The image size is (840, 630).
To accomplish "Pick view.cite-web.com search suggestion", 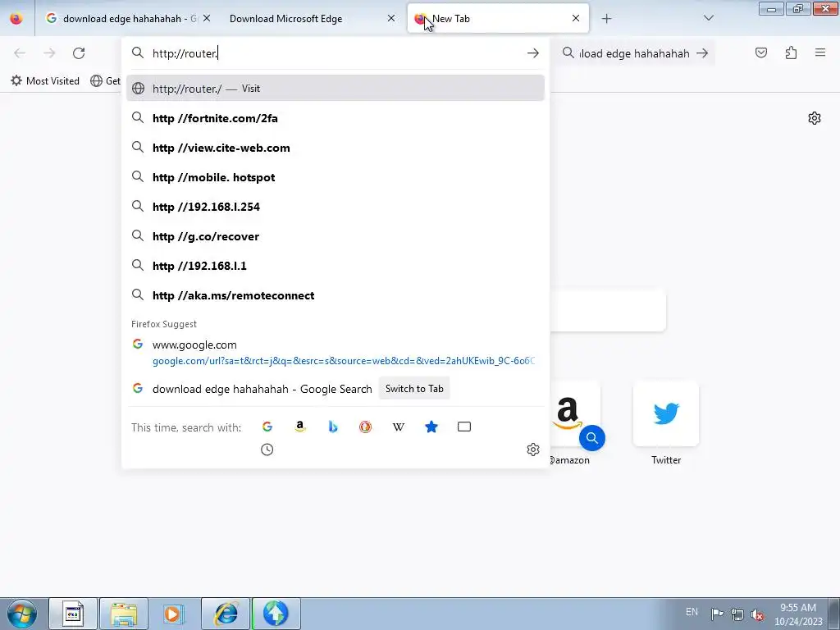I will pyautogui.click(x=336, y=148).
